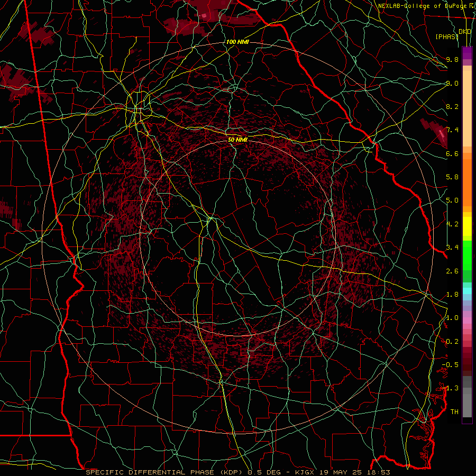Select the 6.6 value on the color scale

pos(452,153)
